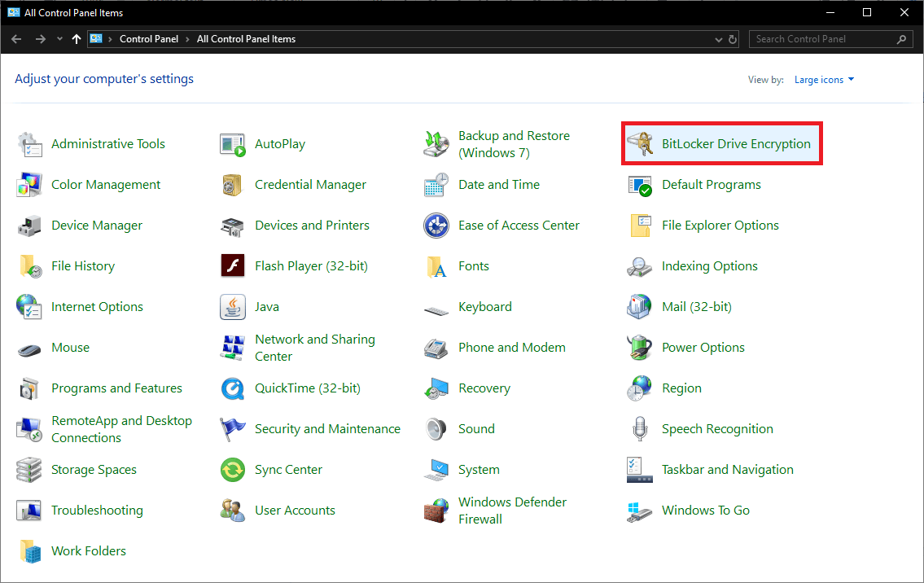This screenshot has height=583, width=924.
Task: Open the View by options dropdown
Action: (825, 79)
